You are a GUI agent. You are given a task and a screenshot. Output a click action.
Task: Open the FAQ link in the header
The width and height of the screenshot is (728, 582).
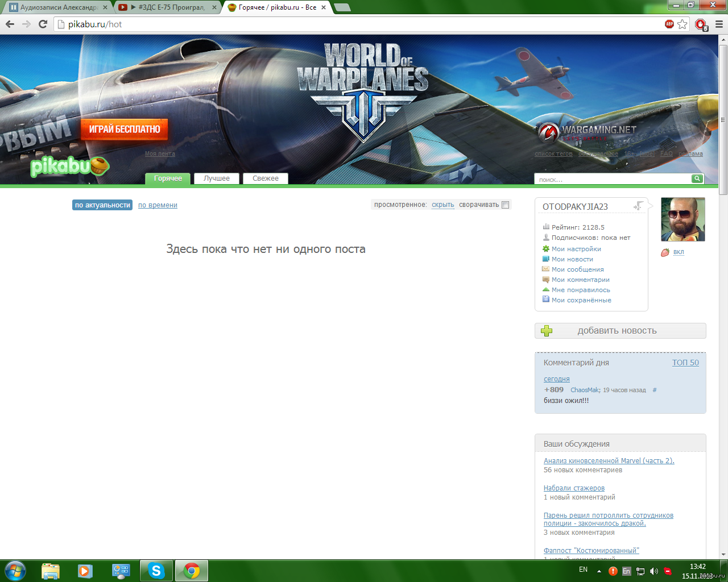tap(667, 154)
